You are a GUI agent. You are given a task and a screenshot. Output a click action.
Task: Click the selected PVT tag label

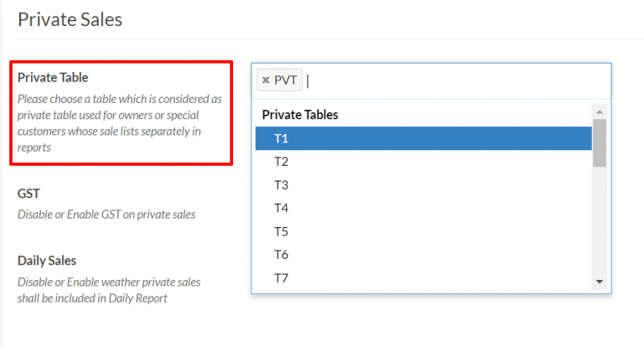(x=285, y=80)
